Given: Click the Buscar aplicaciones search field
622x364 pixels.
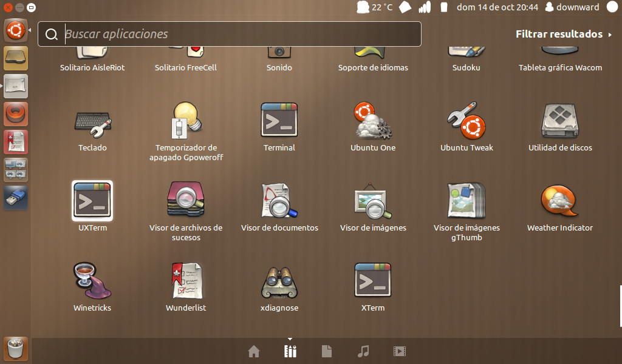Looking at the screenshot, I should coord(229,34).
